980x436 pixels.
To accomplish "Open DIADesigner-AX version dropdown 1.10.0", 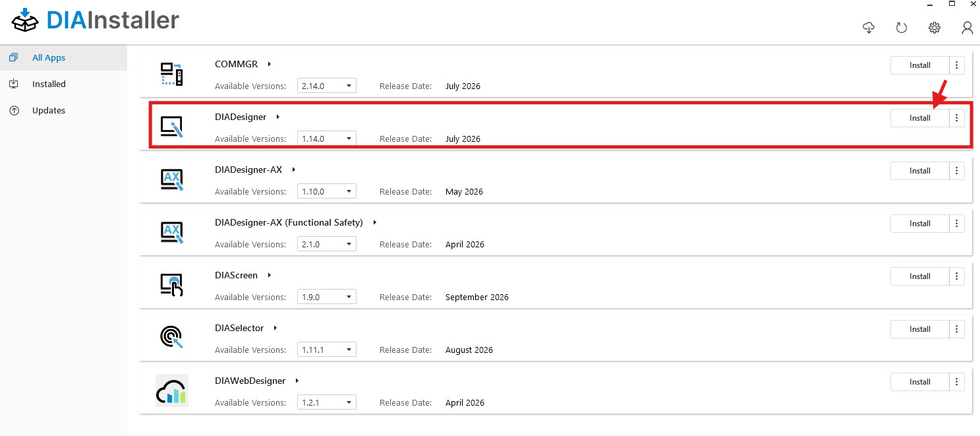I will 327,191.
